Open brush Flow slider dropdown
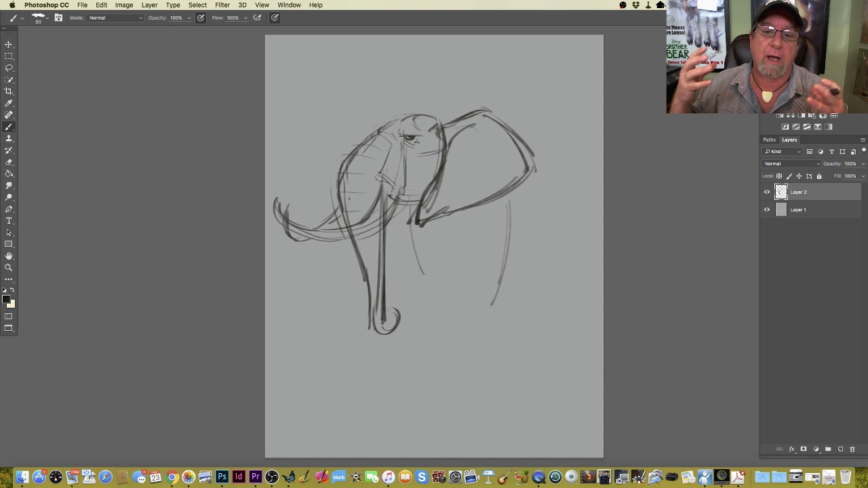This screenshot has height=488, width=868. point(245,18)
